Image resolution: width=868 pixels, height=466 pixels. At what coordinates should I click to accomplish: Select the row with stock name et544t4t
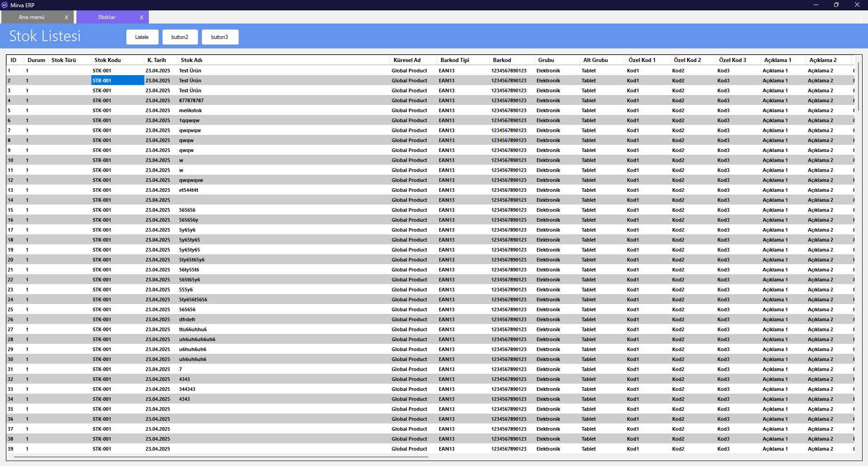(189, 190)
